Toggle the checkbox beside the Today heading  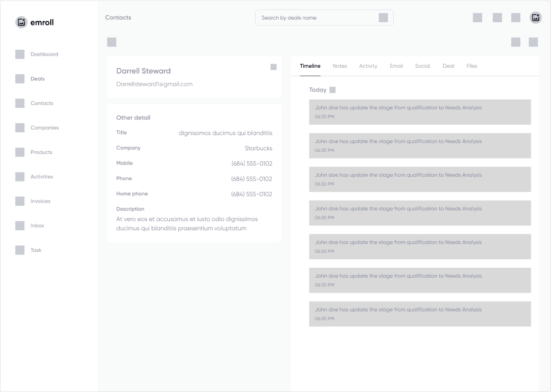(332, 89)
